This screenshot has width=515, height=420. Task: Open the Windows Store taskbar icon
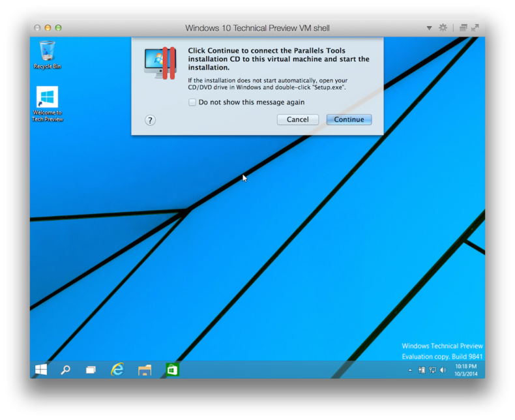pos(172,370)
